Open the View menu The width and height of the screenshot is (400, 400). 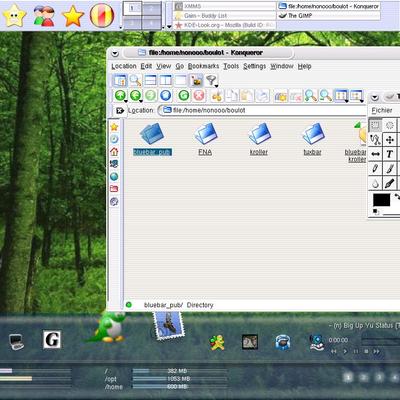click(164, 66)
